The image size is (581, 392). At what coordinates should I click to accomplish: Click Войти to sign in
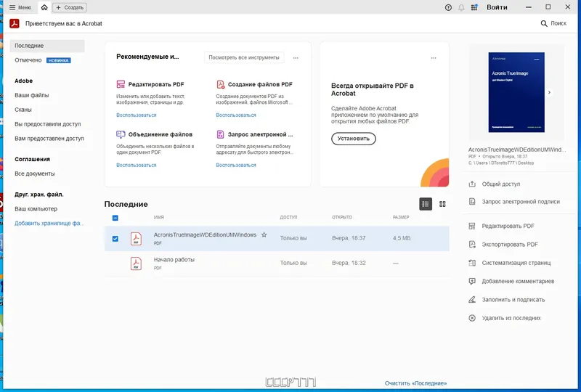(497, 7)
